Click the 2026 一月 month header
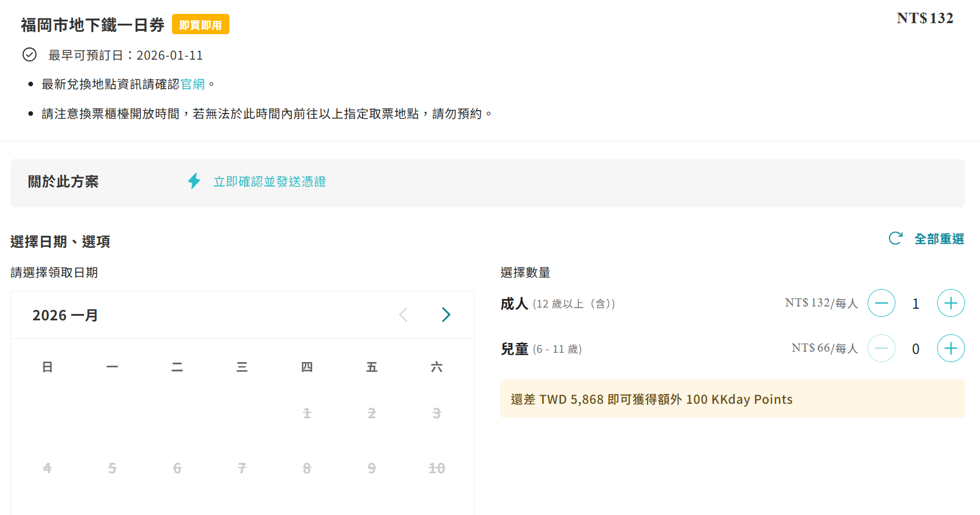Viewport: 980px width, 515px height. coord(65,315)
